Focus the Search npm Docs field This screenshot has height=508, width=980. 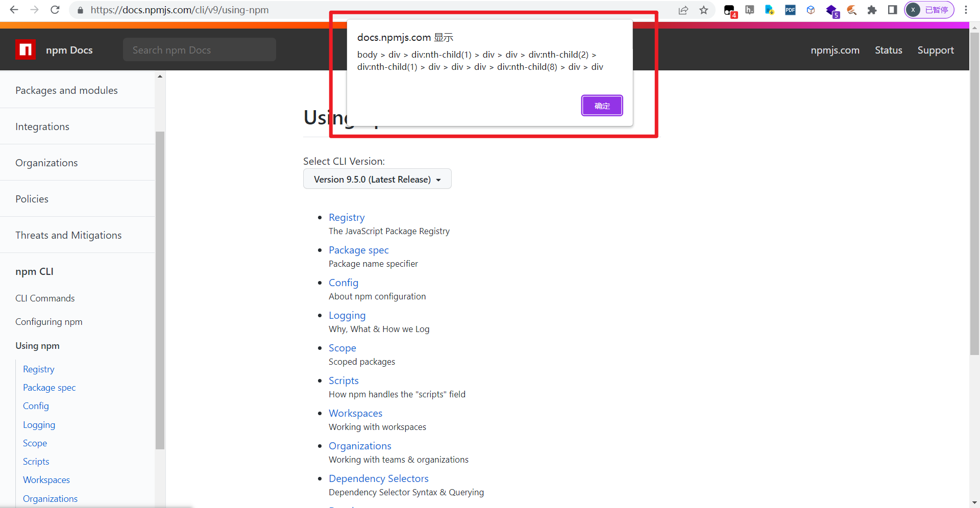(x=200, y=50)
